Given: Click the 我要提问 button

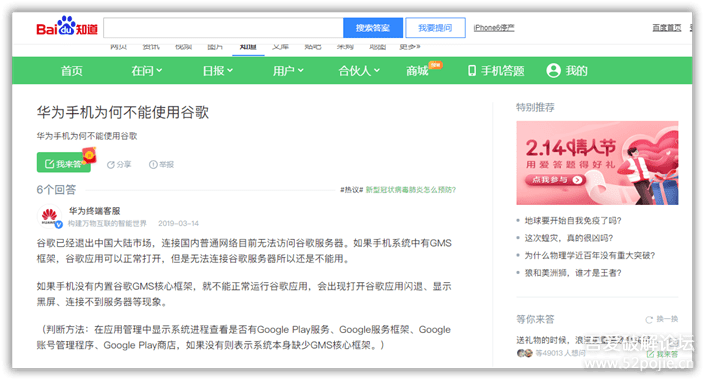Looking at the screenshot, I should click(x=435, y=28).
